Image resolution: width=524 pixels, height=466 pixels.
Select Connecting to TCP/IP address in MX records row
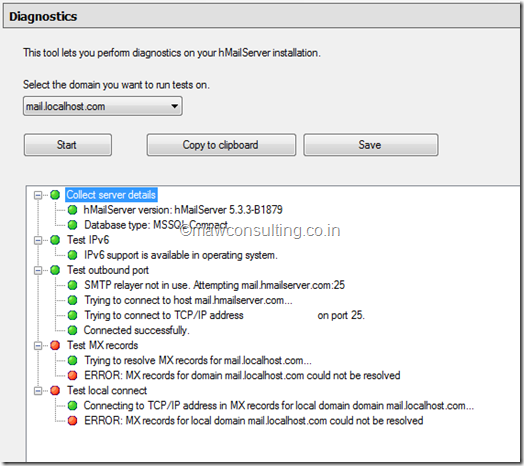[x=279, y=405]
